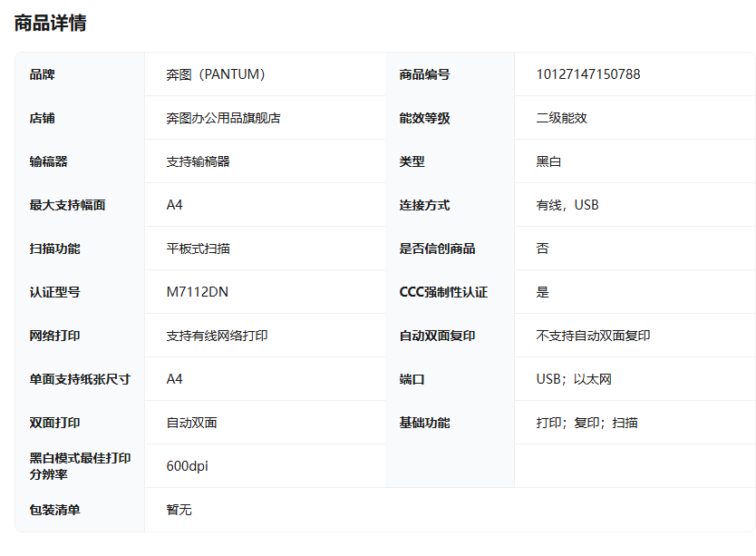Select A4 value beside 单面支持纸张尺寸
The image size is (756, 556).
175,379
